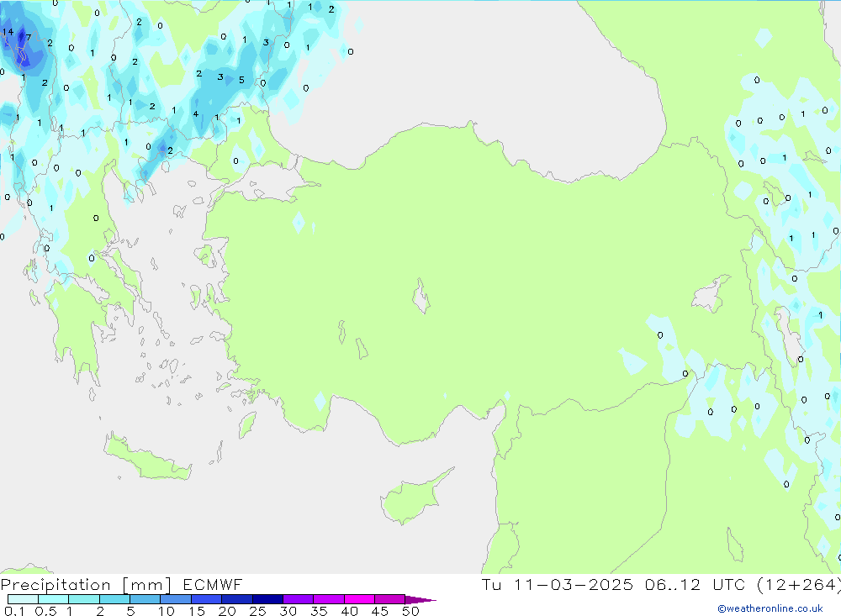This screenshot has width=841, height=616.
Task: Click the '14' precipitation value on map
Action: (8, 32)
